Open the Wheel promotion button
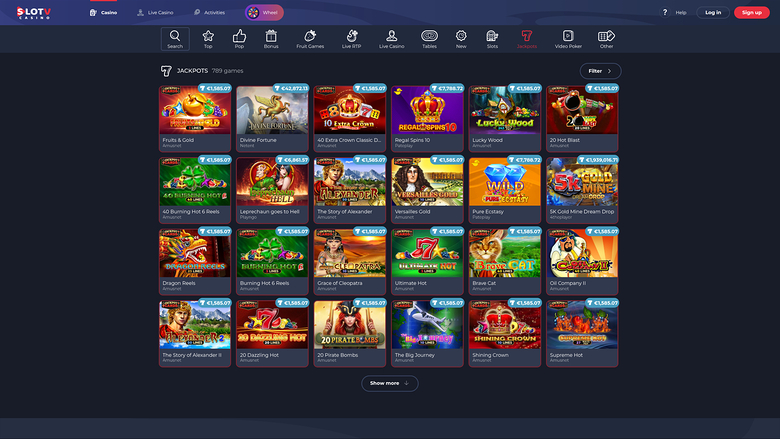780x439 pixels. click(x=264, y=12)
